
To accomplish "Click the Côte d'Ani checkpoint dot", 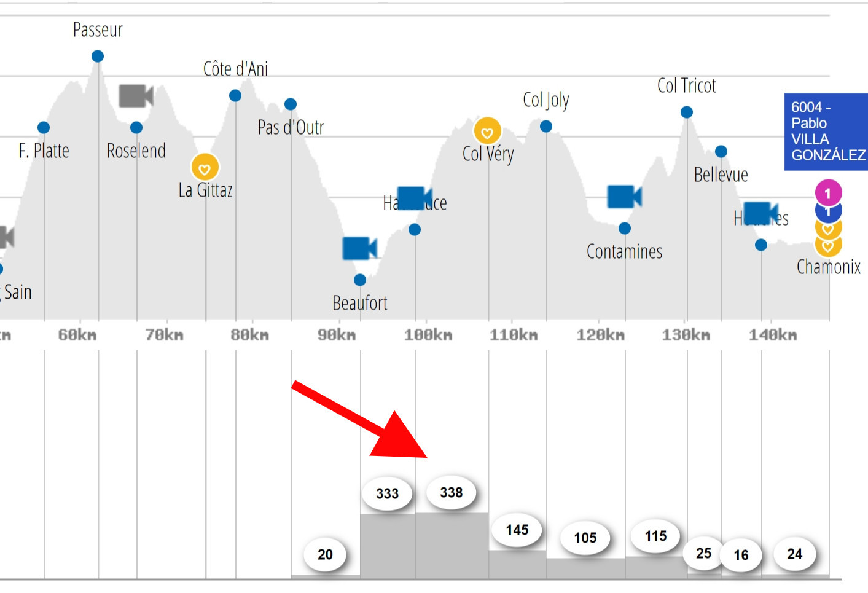I will pyautogui.click(x=235, y=96).
